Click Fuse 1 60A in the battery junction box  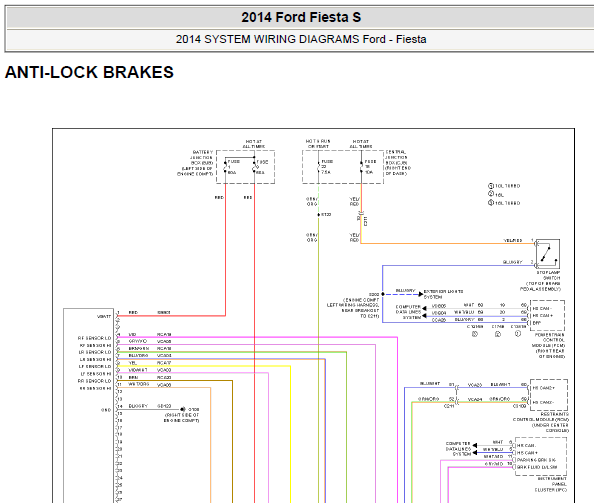point(231,167)
